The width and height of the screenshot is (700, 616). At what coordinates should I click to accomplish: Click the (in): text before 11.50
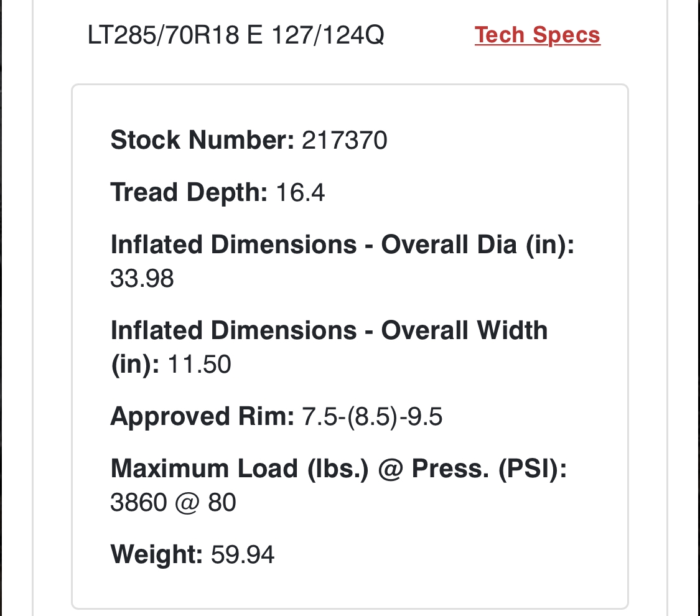click(135, 364)
